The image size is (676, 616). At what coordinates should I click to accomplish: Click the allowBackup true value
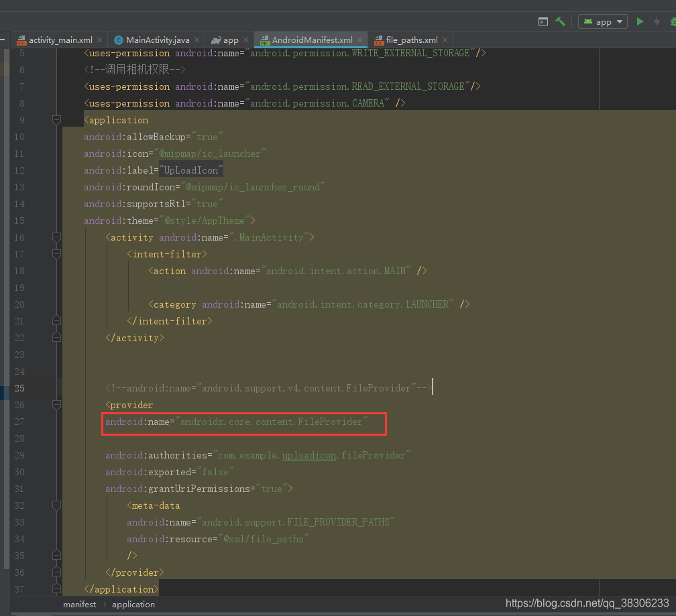(x=207, y=137)
